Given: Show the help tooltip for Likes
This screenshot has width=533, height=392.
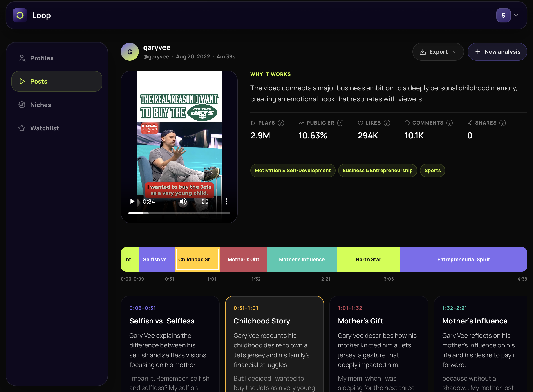Looking at the screenshot, I should click(x=387, y=123).
